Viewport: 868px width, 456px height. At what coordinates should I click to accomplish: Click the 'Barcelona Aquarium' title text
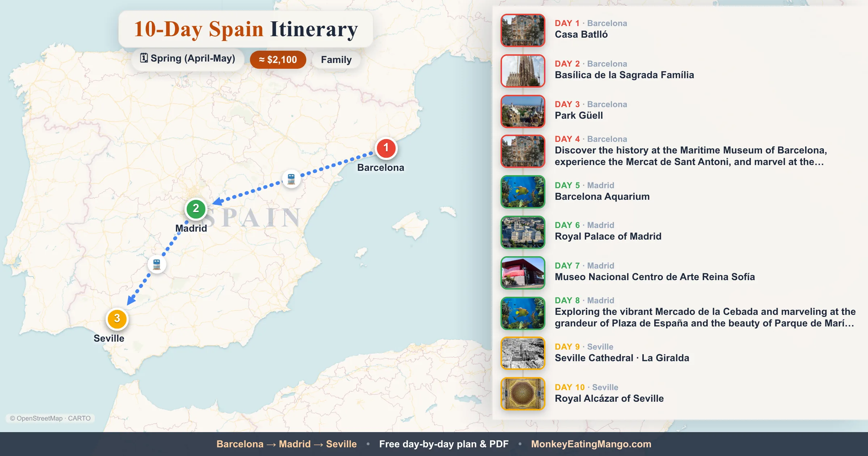[602, 197]
